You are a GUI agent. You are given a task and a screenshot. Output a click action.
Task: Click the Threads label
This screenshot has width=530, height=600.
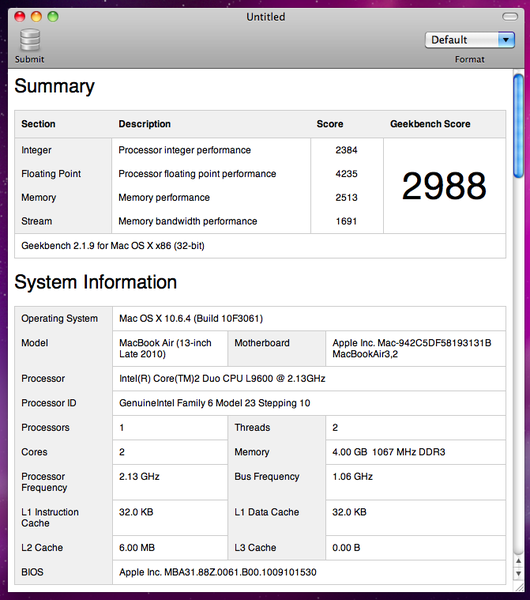252,427
